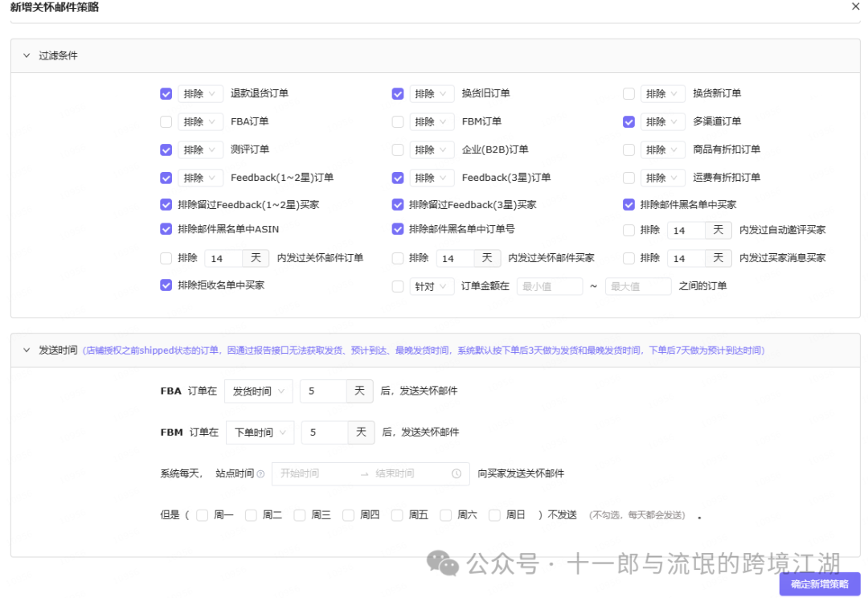Check the 内发过自动邀评买家 exclusion checkbox
The image size is (868, 598).
(x=628, y=231)
